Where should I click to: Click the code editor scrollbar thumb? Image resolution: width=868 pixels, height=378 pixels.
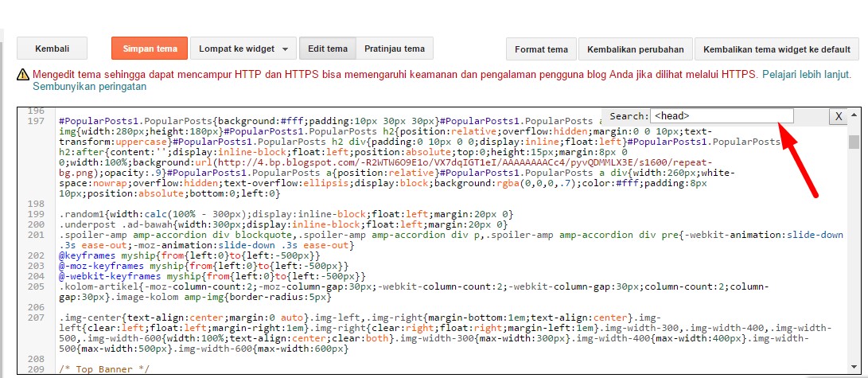(x=854, y=142)
